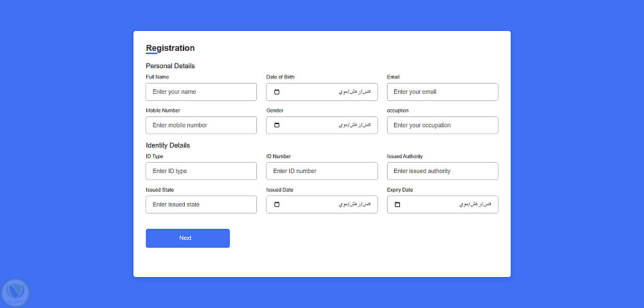Open the Gender field calendar icon
This screenshot has height=308, width=644.
(x=277, y=125)
